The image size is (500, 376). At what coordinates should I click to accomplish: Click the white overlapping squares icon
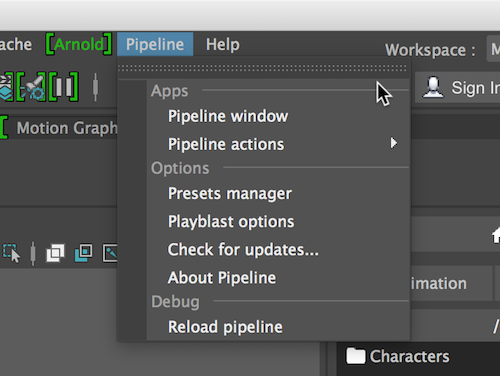[x=55, y=253]
